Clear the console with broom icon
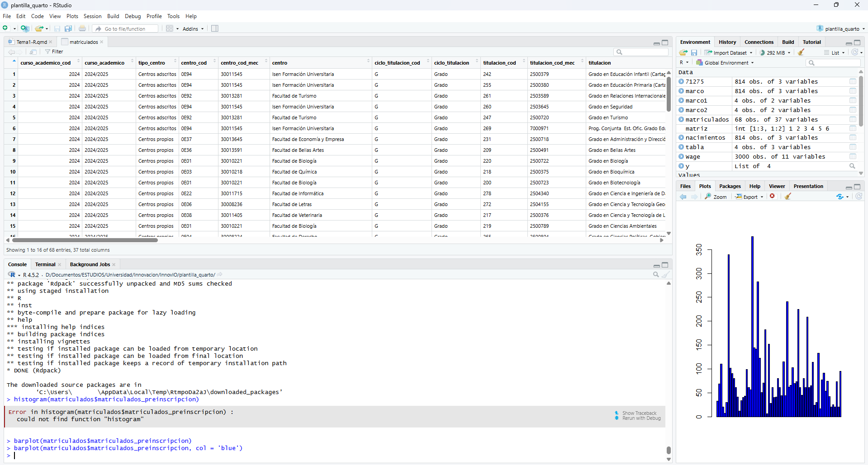 (665, 275)
